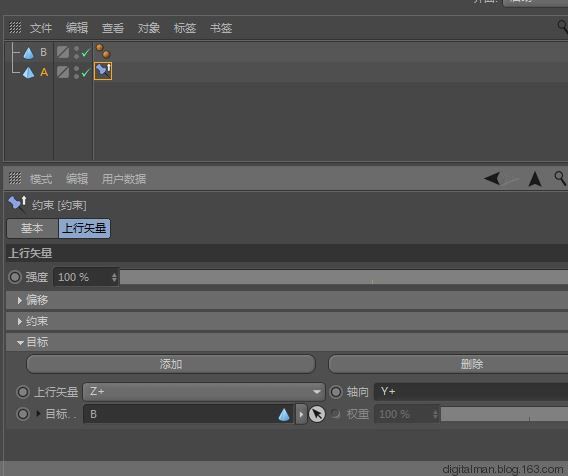Select object A in the tree

pos(44,72)
